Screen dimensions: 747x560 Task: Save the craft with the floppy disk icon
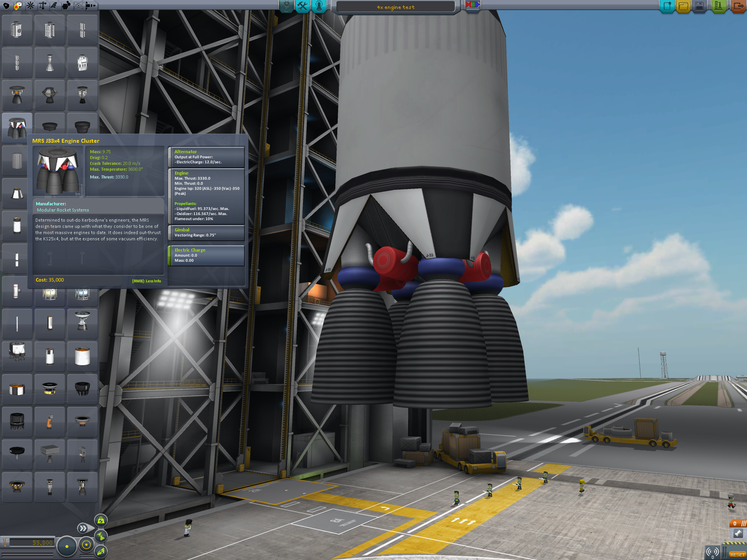pos(700,6)
